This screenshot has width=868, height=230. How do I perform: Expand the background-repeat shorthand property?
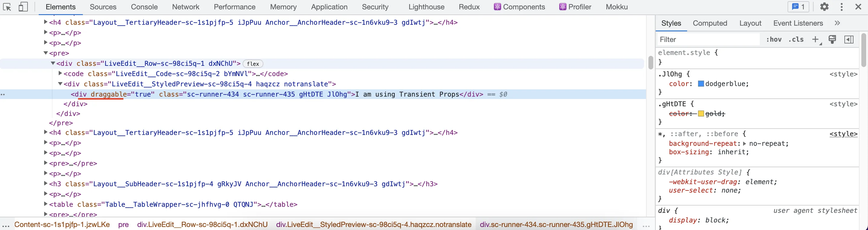744,144
